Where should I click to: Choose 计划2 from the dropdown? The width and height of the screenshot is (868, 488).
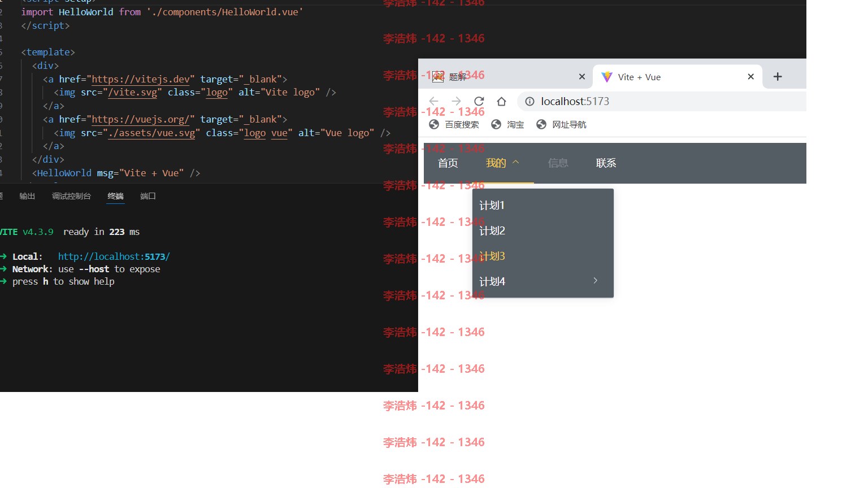click(543, 230)
